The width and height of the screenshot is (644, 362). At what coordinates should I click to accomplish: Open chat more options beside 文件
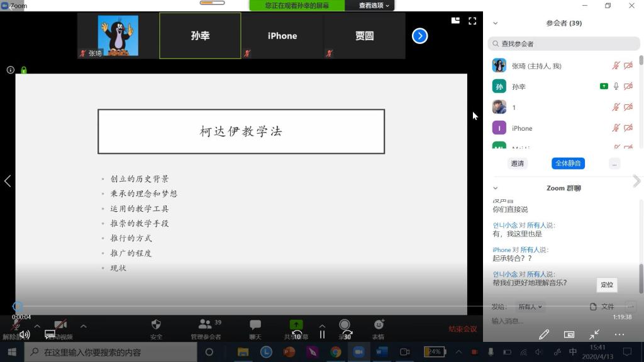pyautogui.click(x=630, y=307)
